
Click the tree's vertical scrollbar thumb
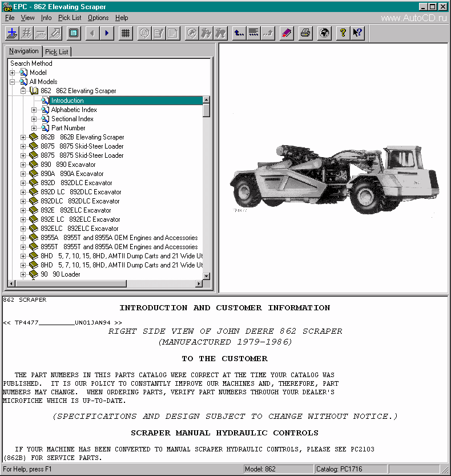click(x=206, y=110)
